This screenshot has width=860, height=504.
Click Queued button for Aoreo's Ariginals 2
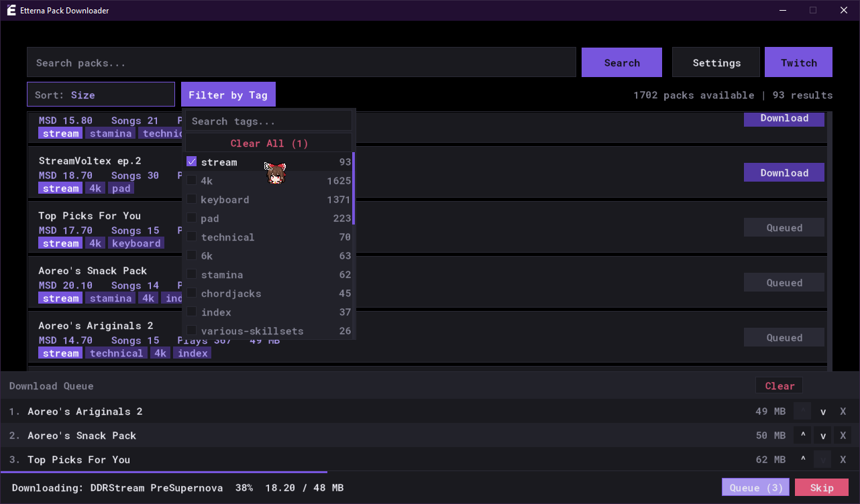pos(784,338)
